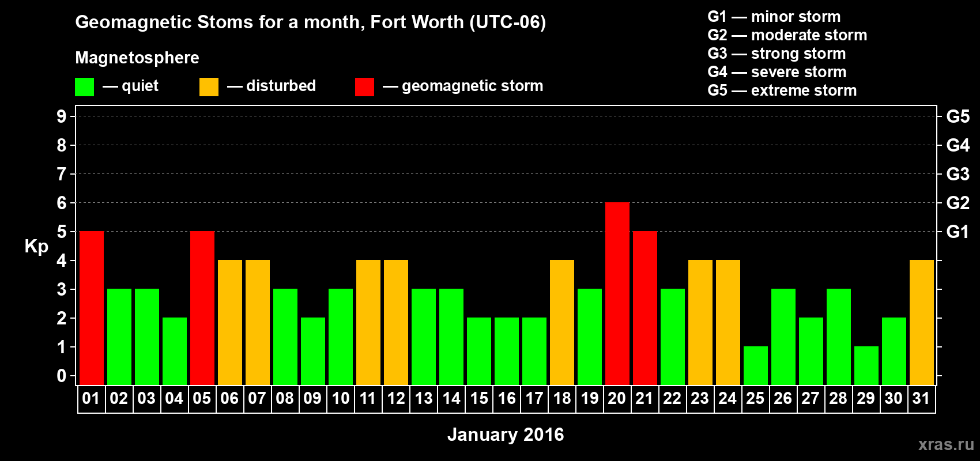The height and width of the screenshot is (461, 980).
Task: Select the red bar for day 21
Action: [x=645, y=308]
